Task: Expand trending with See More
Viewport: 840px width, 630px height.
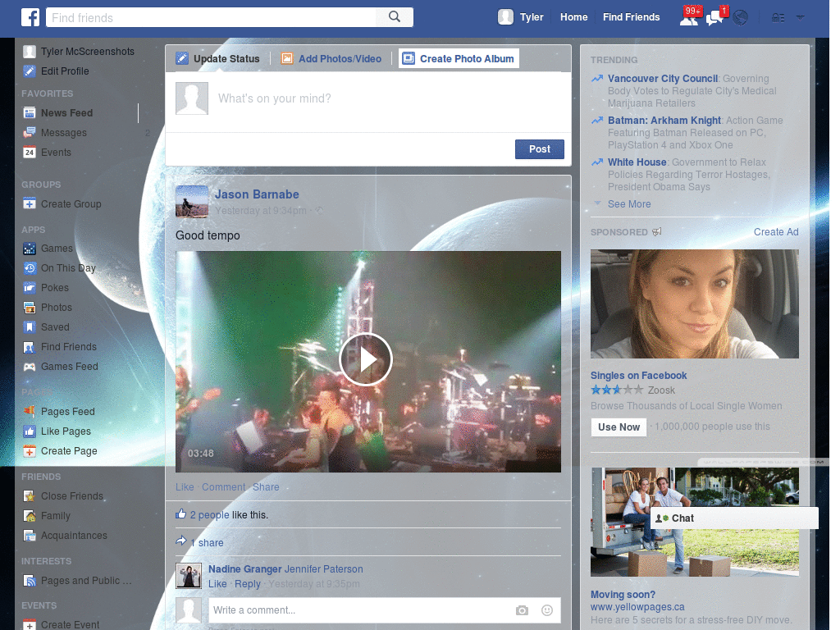Action: 629,204
